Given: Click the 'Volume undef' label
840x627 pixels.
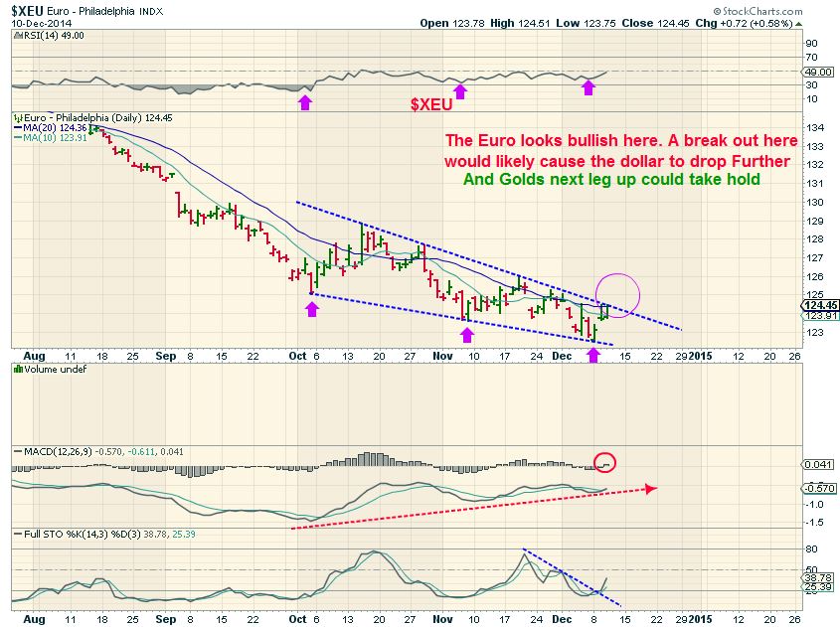Looking at the screenshot, I should click(x=56, y=369).
